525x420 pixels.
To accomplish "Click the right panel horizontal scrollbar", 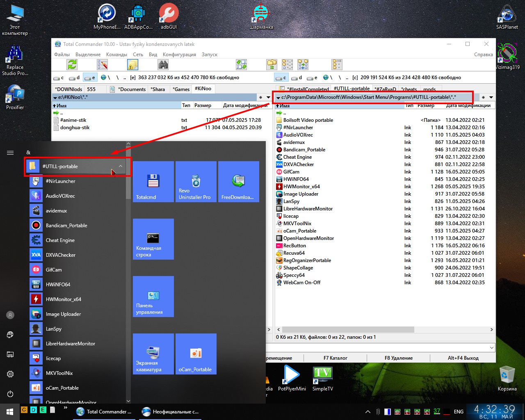I will tap(349, 329).
